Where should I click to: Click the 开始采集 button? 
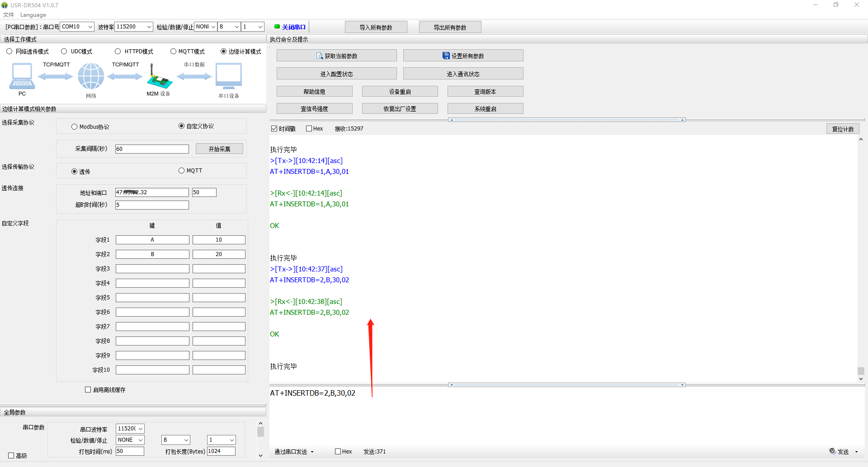pos(219,149)
